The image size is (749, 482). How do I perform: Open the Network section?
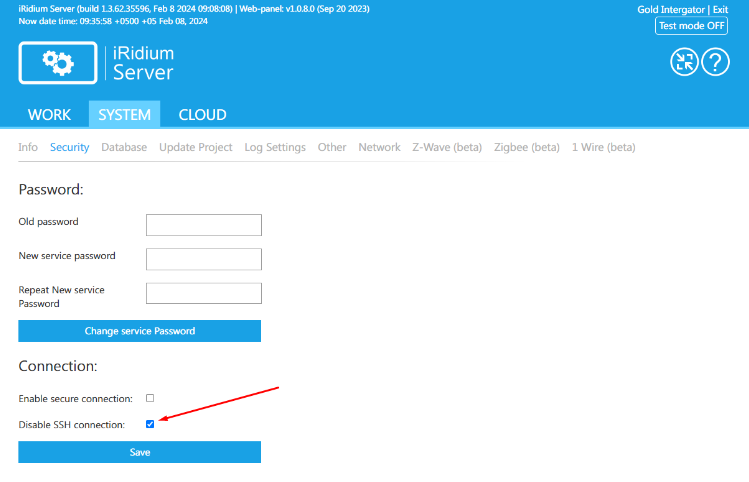pyautogui.click(x=379, y=147)
